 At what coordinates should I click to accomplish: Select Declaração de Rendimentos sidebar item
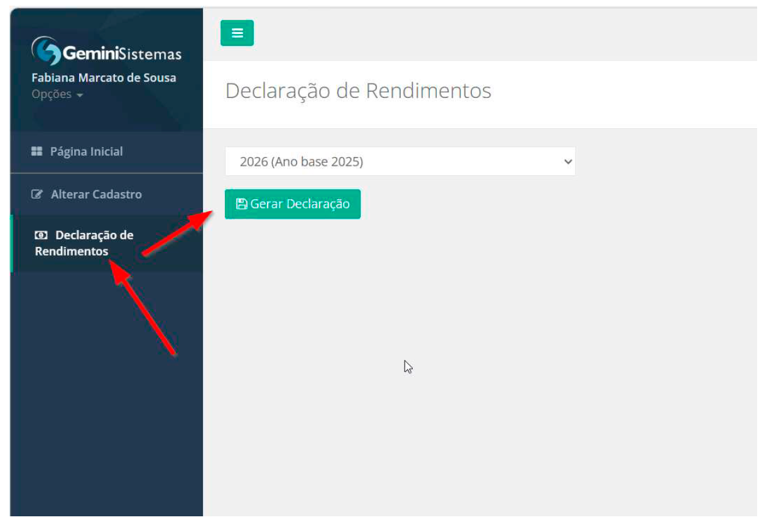pyautogui.click(x=84, y=243)
